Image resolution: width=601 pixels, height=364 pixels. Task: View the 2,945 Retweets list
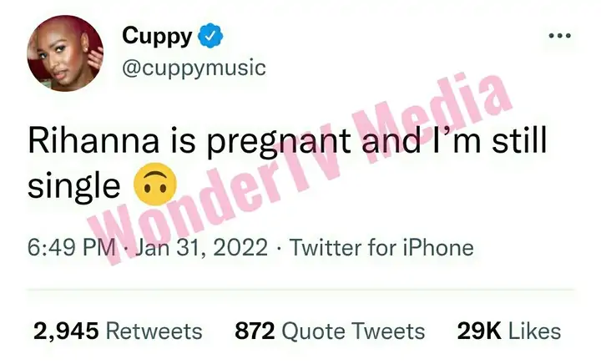coord(118,331)
